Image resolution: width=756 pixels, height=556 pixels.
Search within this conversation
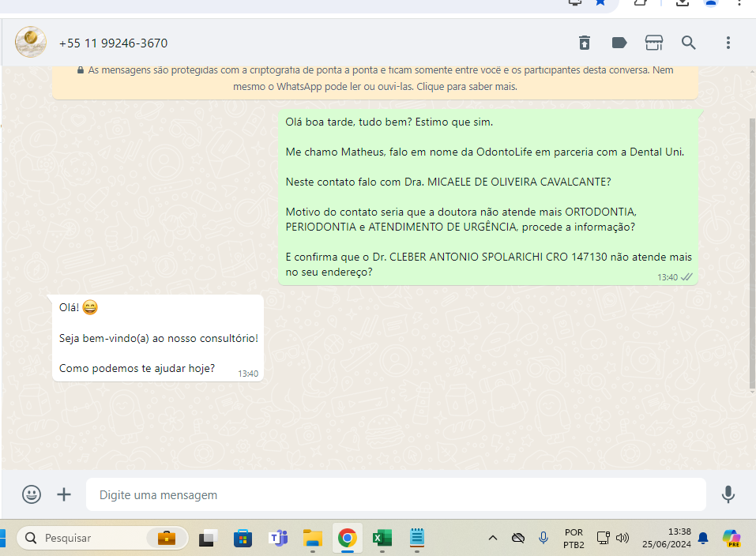(x=689, y=43)
